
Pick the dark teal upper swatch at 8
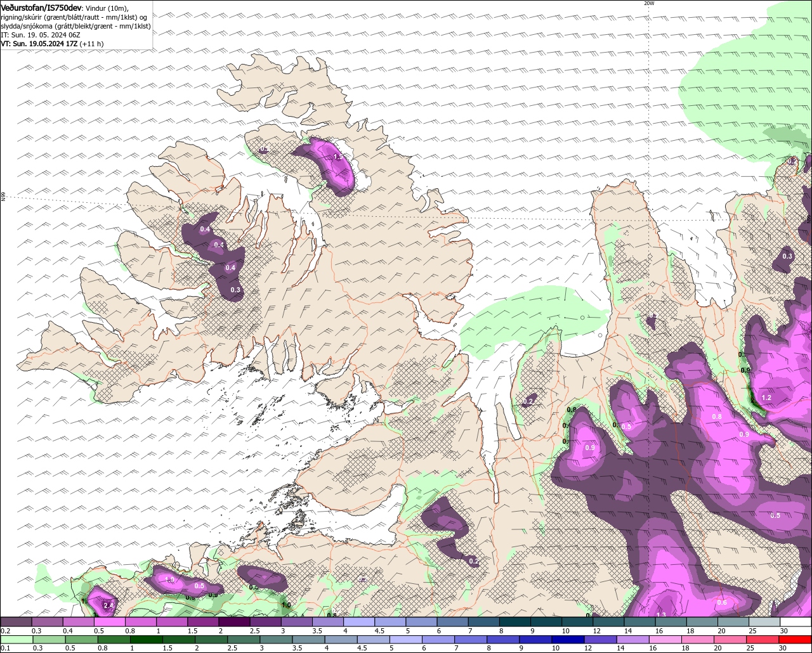pyautogui.click(x=515, y=623)
